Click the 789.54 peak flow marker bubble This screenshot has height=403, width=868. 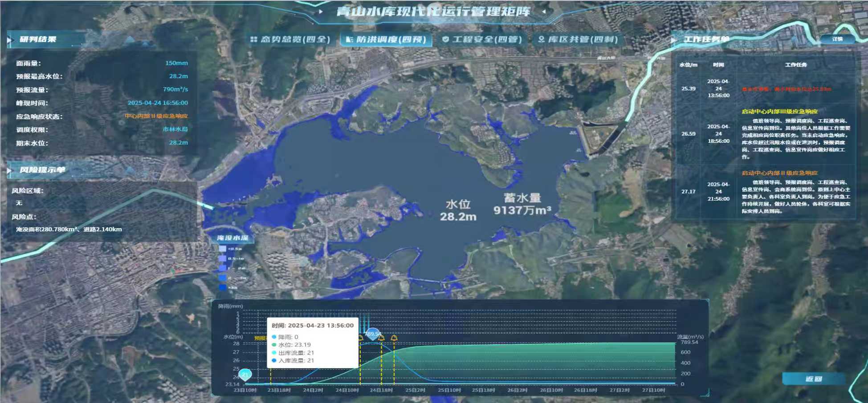coord(373,334)
